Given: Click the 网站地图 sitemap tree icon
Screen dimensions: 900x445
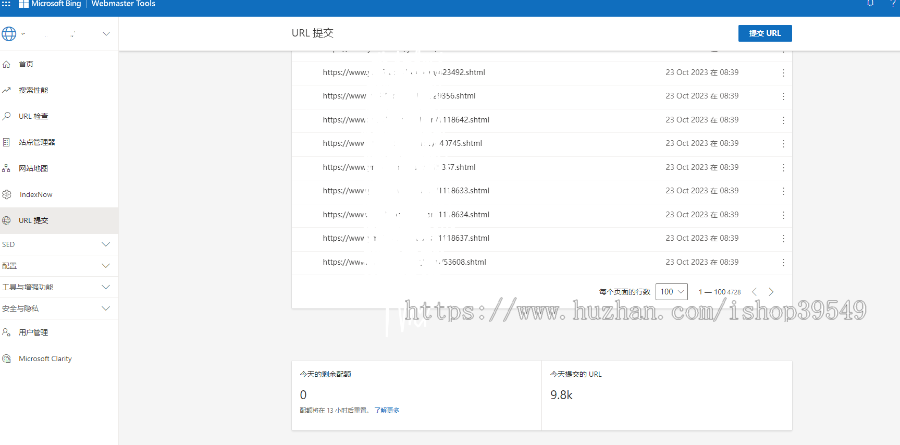Looking at the screenshot, I should [x=6, y=168].
